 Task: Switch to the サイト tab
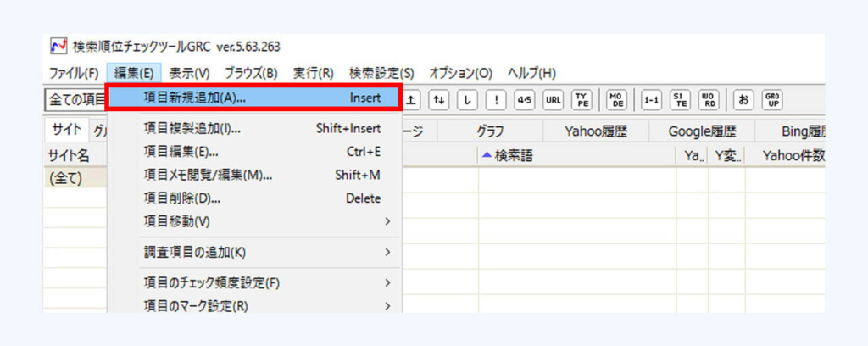tap(66, 131)
